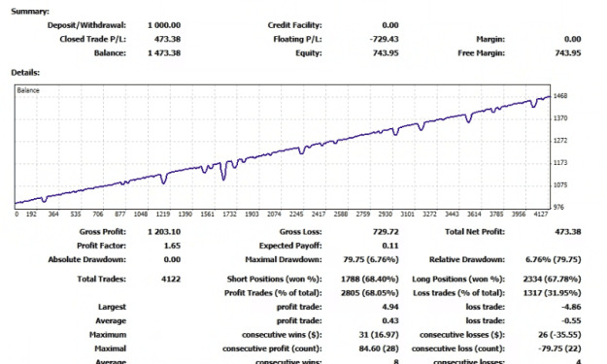
Task: Click the "Free Margin:" label
Action: [481, 53]
